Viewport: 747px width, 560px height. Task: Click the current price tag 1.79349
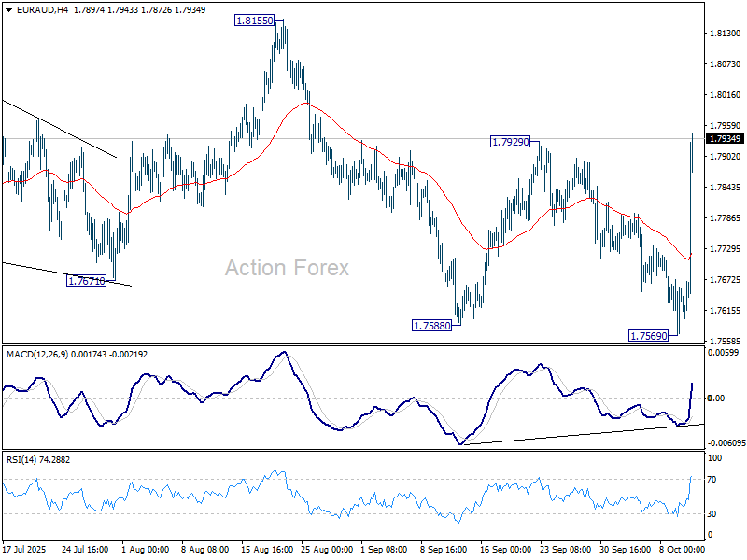tap(725, 139)
